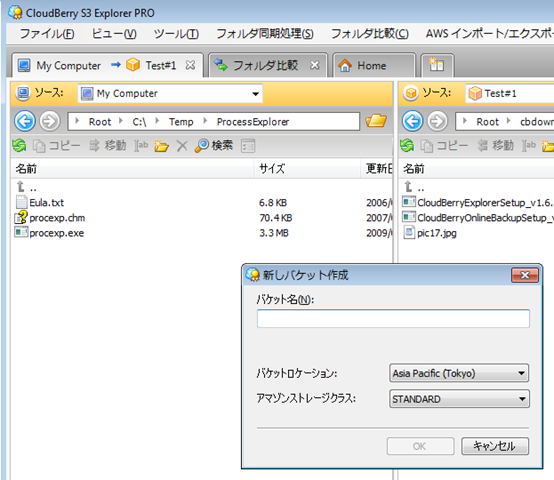The image size is (554, 480).
Task: Click the right pane コピー (copy) button
Action: pos(444,146)
